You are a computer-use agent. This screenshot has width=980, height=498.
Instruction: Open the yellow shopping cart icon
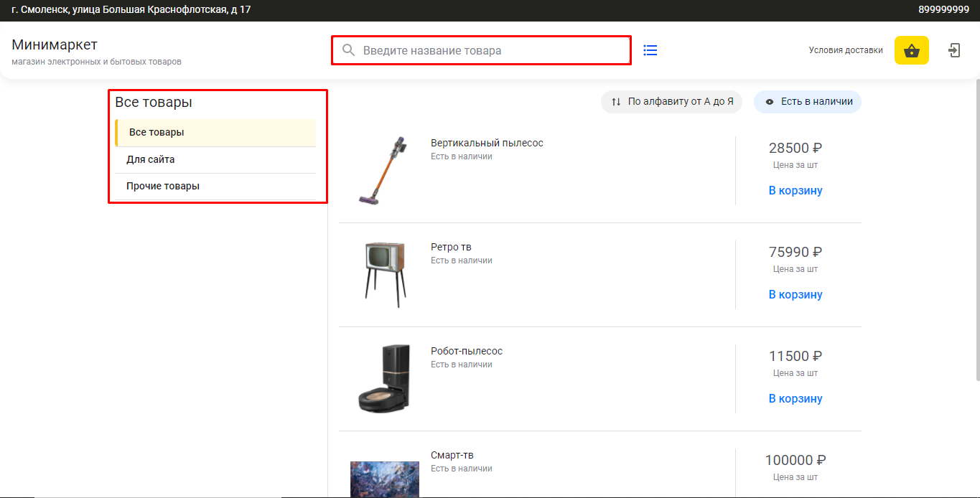tap(911, 50)
